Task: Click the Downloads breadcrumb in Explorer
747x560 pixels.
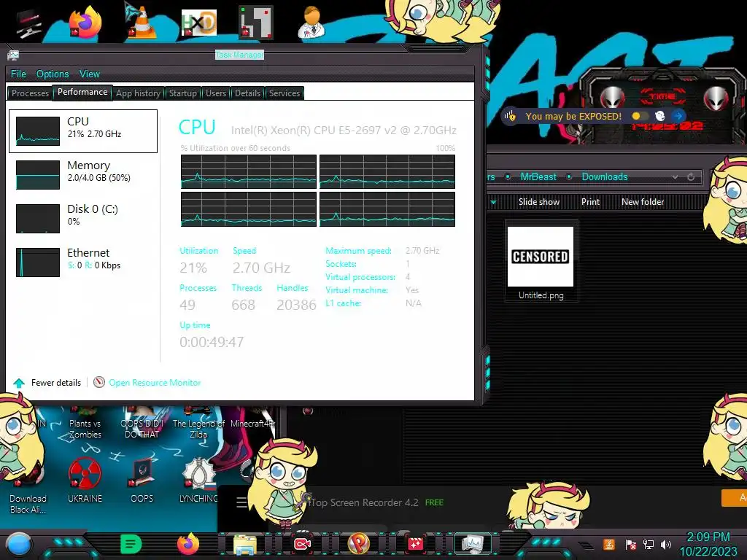Action: click(605, 176)
